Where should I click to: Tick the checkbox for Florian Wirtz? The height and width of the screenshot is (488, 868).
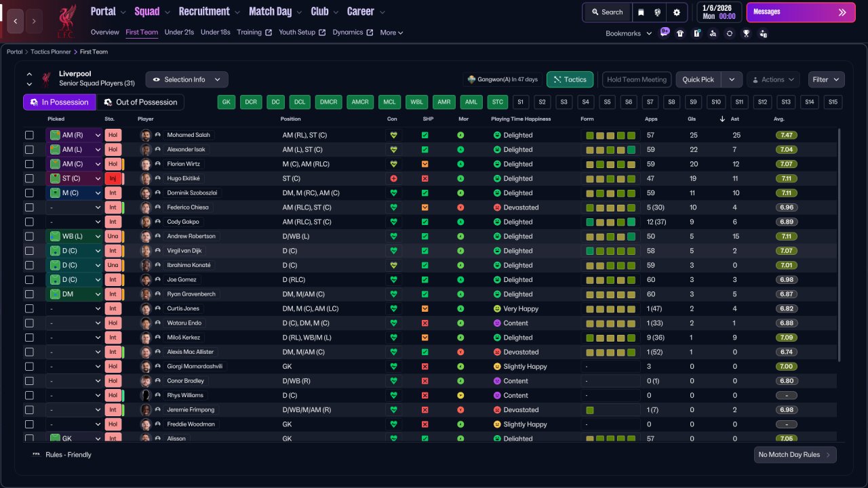click(29, 164)
